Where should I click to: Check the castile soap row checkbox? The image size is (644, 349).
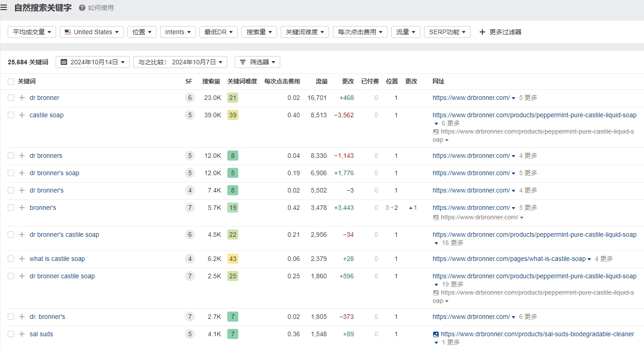[x=11, y=115]
